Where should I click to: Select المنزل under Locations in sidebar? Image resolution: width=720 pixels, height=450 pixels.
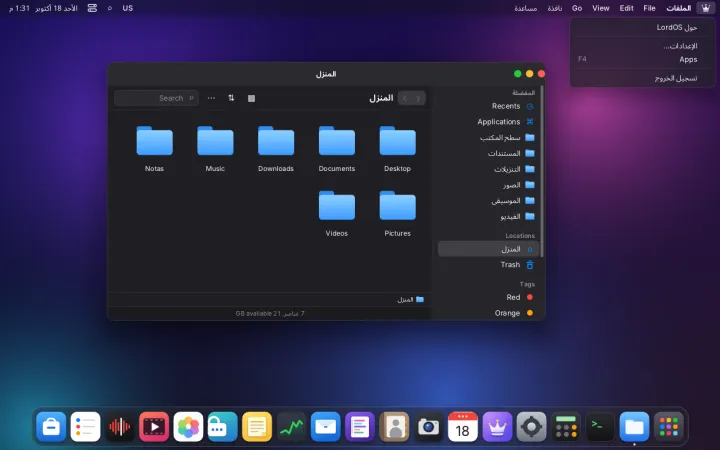488,249
